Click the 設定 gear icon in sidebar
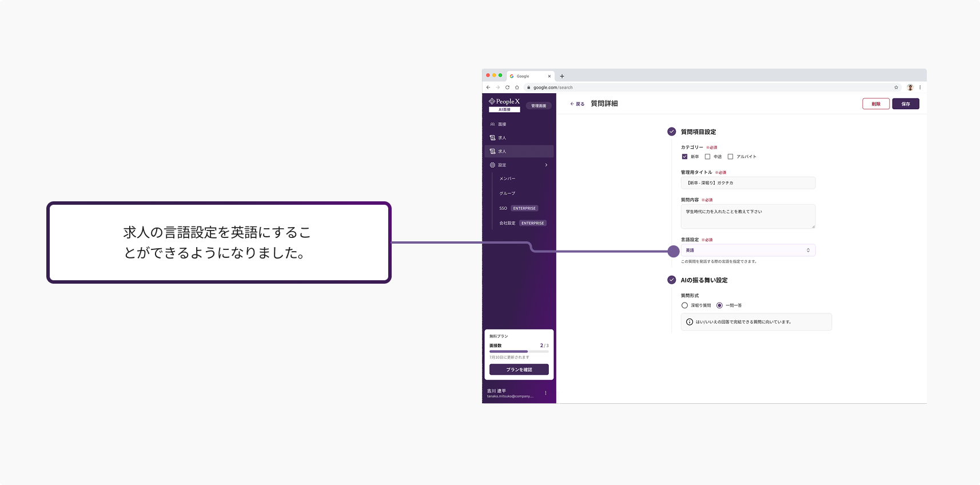The image size is (980, 485). click(492, 165)
